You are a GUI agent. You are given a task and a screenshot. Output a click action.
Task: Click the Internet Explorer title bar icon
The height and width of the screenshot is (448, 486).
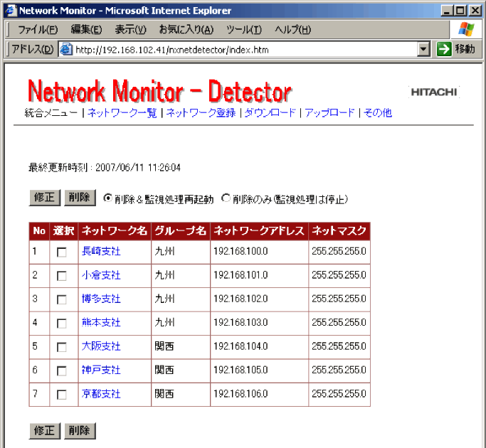coord(11,10)
